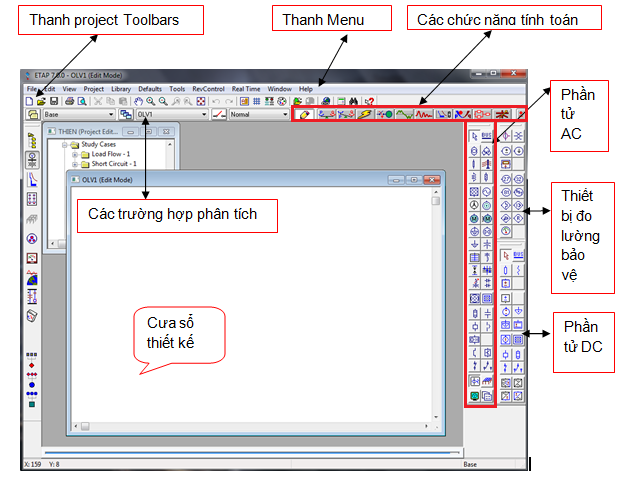This screenshot has height=477, width=619.
Task: Expand the Load Flow - 1 folder
Action: click(x=75, y=154)
